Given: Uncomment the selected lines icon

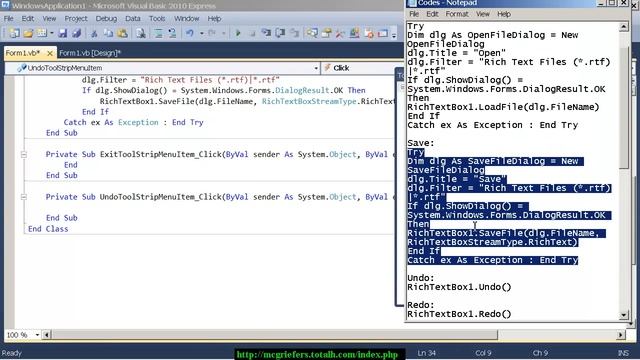Looking at the screenshot, I should pyautogui.click(x=172, y=33).
